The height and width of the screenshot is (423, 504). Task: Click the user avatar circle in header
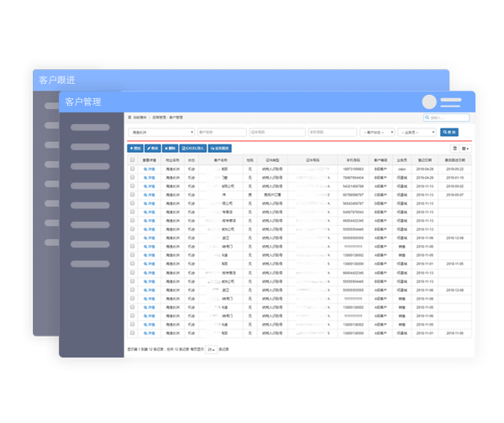(x=430, y=102)
